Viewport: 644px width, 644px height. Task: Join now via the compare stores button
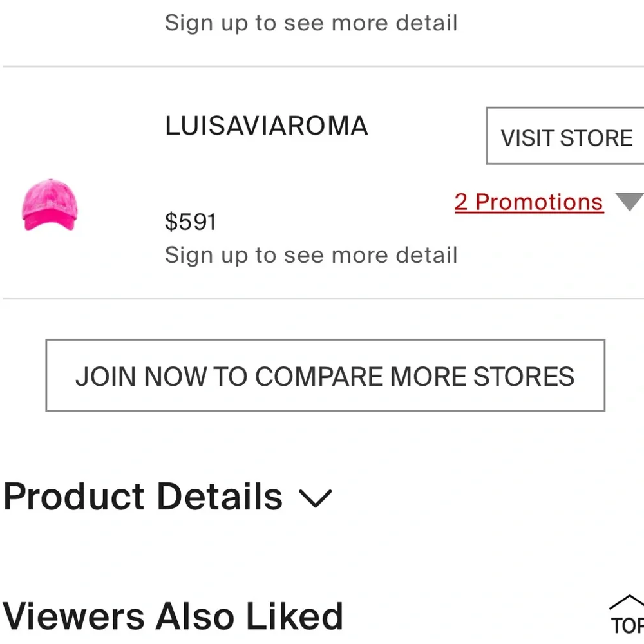tap(325, 375)
